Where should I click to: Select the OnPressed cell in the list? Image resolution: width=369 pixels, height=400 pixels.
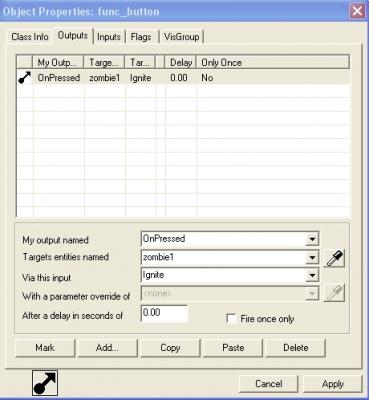tap(59, 78)
